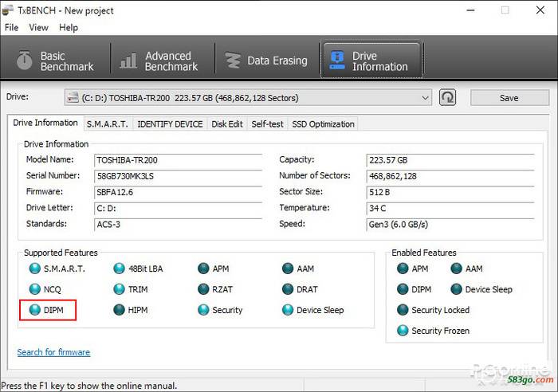This screenshot has width=558, height=392.
Task: Open the Search for firmware link
Action: (x=53, y=352)
